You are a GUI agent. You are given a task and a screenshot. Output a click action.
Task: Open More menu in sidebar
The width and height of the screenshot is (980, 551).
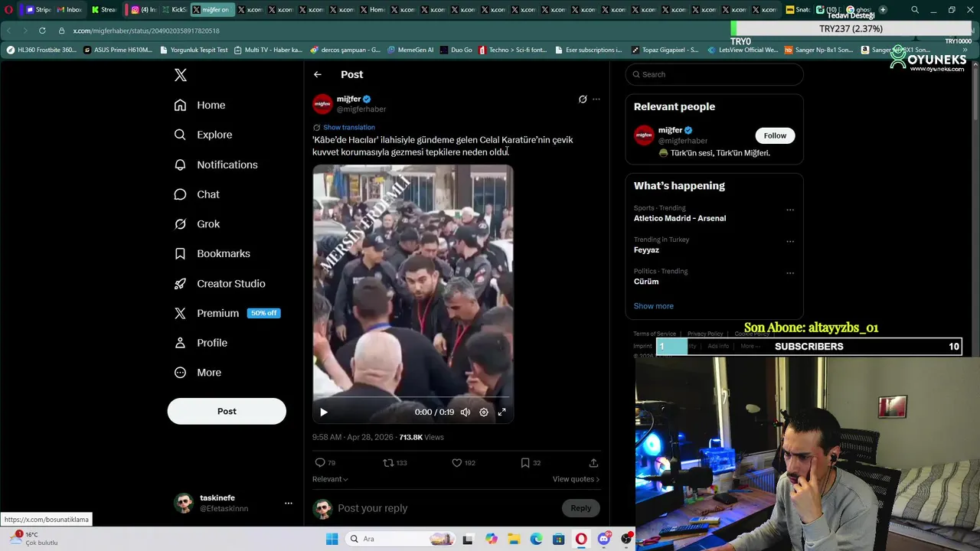click(198, 373)
